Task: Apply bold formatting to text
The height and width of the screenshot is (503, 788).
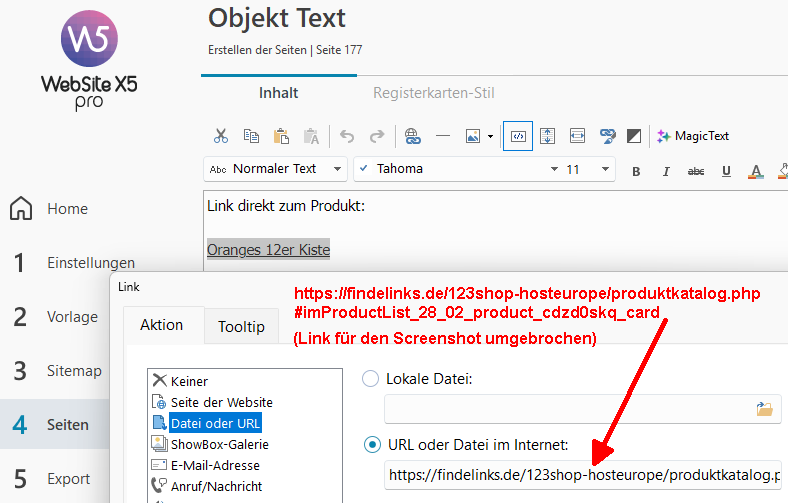Action: (x=636, y=170)
